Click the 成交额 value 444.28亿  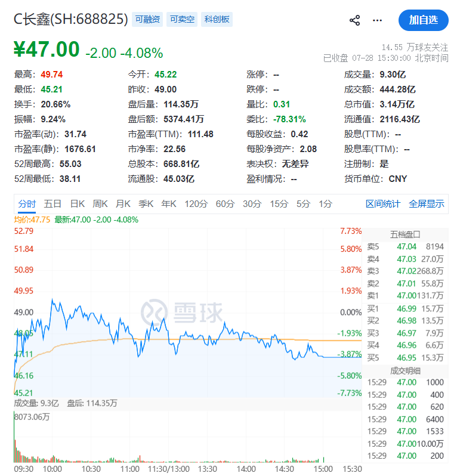click(397, 89)
